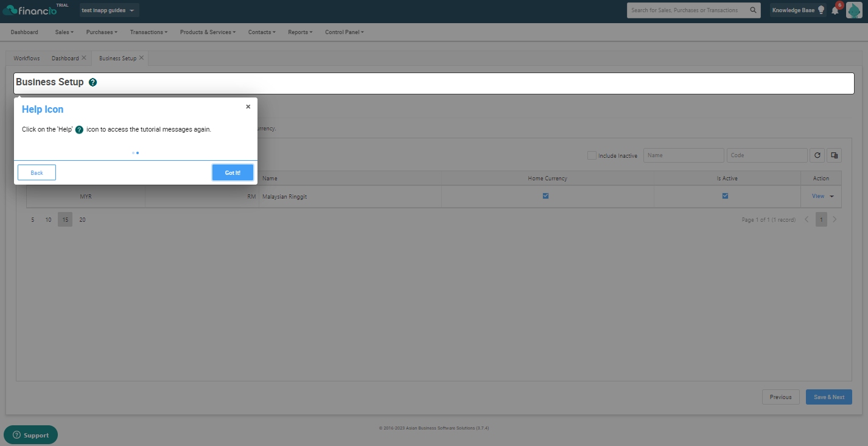Close the Help Icon tooltip
The height and width of the screenshot is (446, 868).
(x=248, y=107)
